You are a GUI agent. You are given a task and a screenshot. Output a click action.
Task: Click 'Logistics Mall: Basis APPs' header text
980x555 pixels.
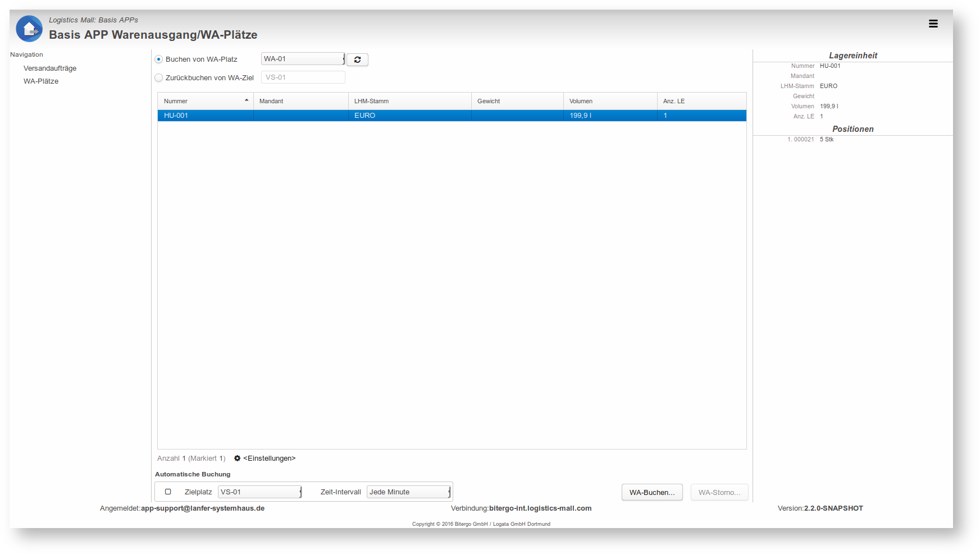(x=93, y=20)
